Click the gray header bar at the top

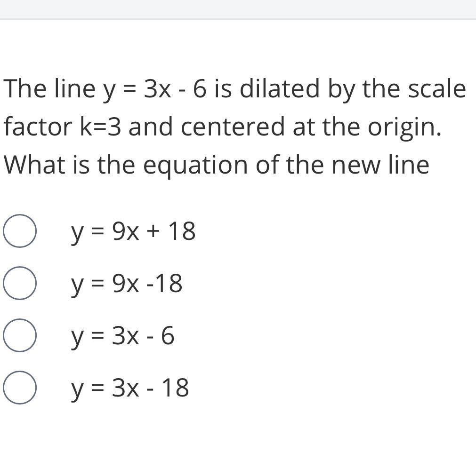pyautogui.click(x=238, y=9)
